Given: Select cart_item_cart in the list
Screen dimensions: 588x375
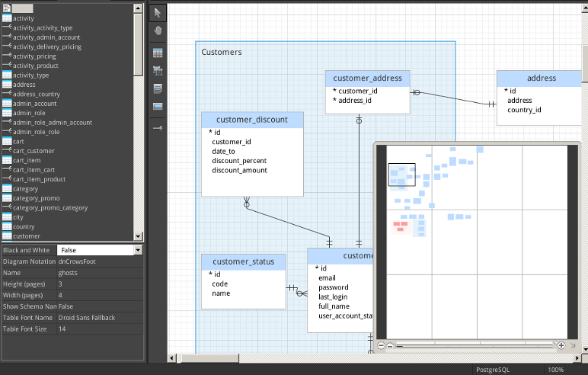Looking at the screenshot, I should click(x=34, y=170).
